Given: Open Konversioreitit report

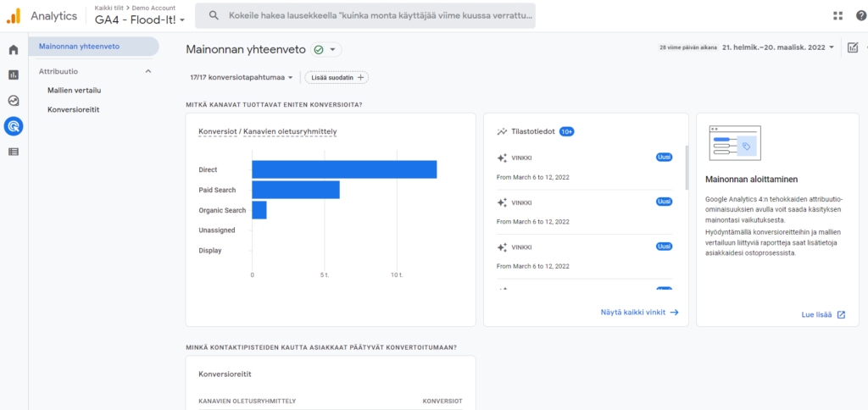Looking at the screenshot, I should [x=74, y=109].
